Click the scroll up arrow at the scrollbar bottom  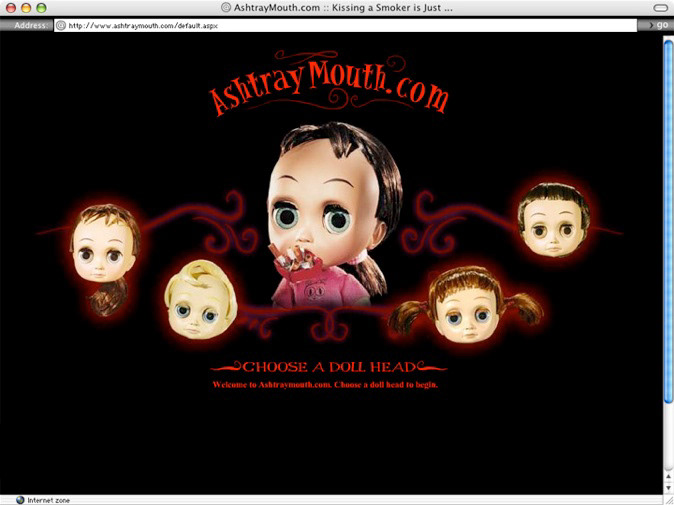coord(668,477)
